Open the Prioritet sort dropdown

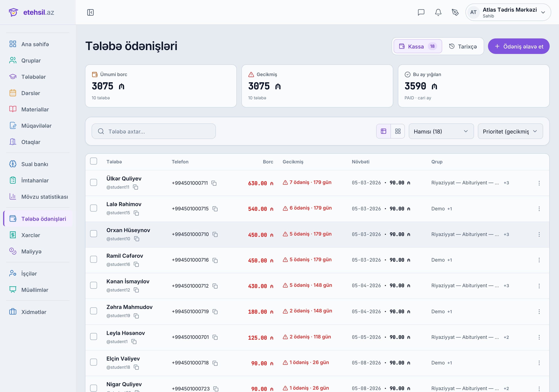pos(510,132)
